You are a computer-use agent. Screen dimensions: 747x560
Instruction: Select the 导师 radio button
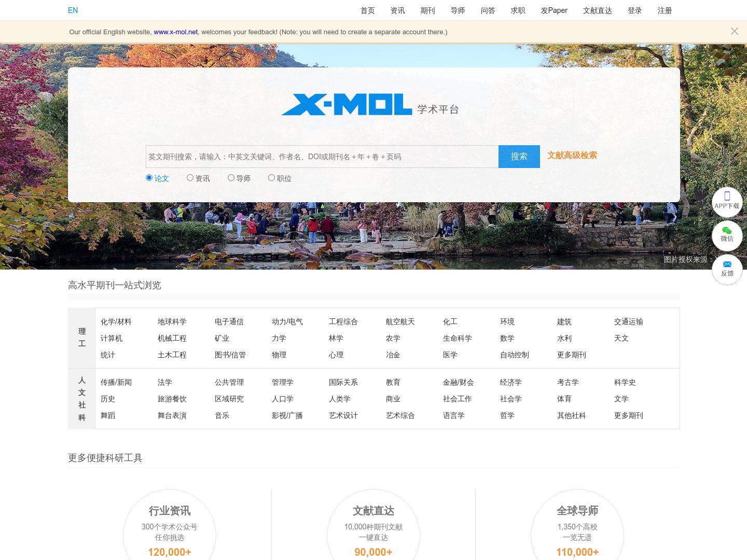(231, 178)
